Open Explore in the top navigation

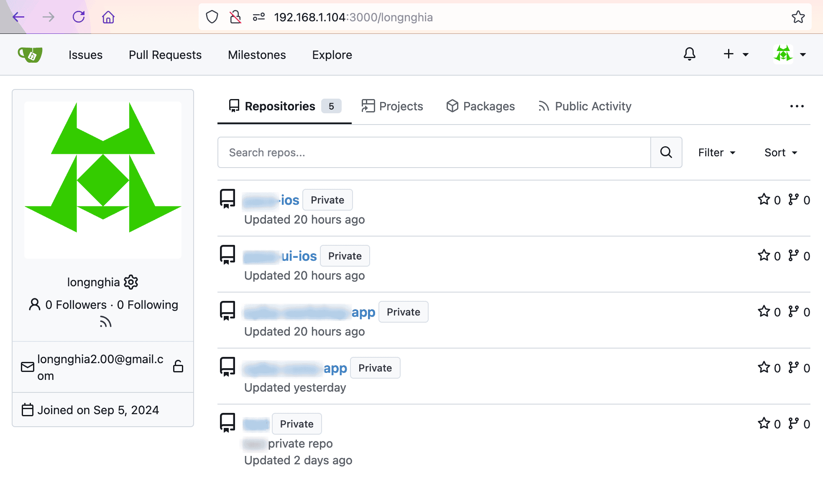332,55
